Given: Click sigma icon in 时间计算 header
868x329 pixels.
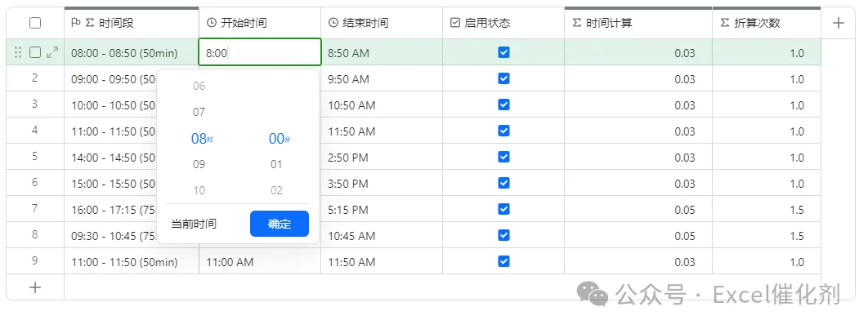Looking at the screenshot, I should pos(577,23).
